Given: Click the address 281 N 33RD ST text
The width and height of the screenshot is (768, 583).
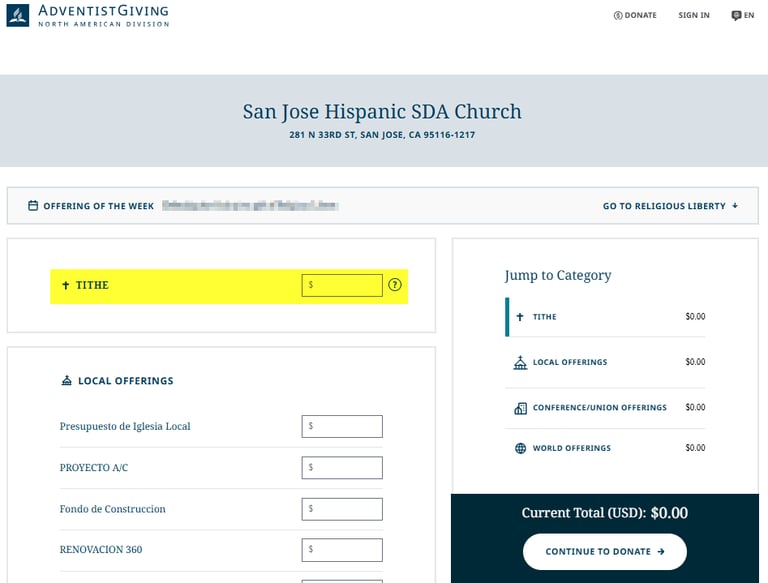Looking at the screenshot, I should (382, 135).
